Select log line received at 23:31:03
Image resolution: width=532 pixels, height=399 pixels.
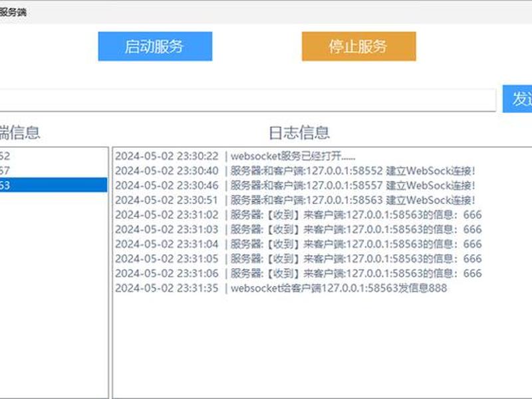tap(298, 229)
